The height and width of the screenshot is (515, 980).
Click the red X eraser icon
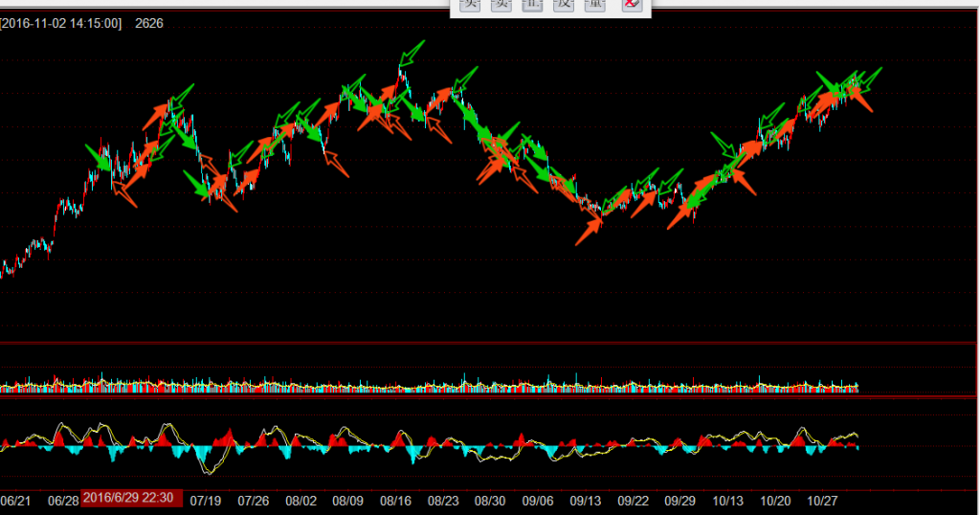(x=630, y=5)
